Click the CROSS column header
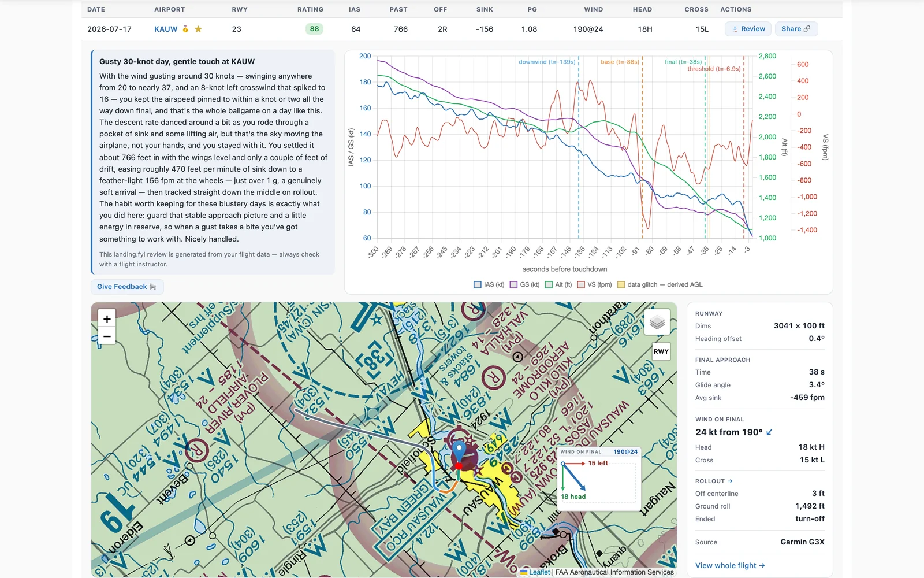 coord(696,9)
